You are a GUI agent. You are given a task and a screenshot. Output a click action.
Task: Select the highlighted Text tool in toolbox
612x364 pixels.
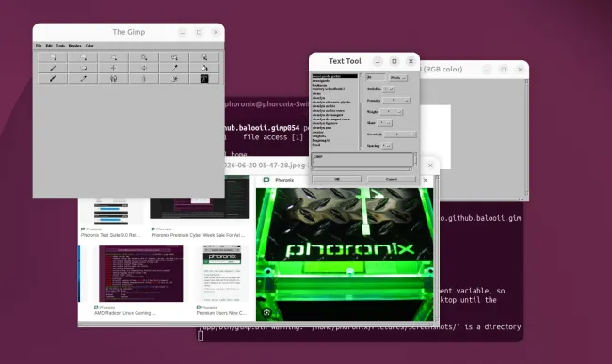[x=204, y=79]
